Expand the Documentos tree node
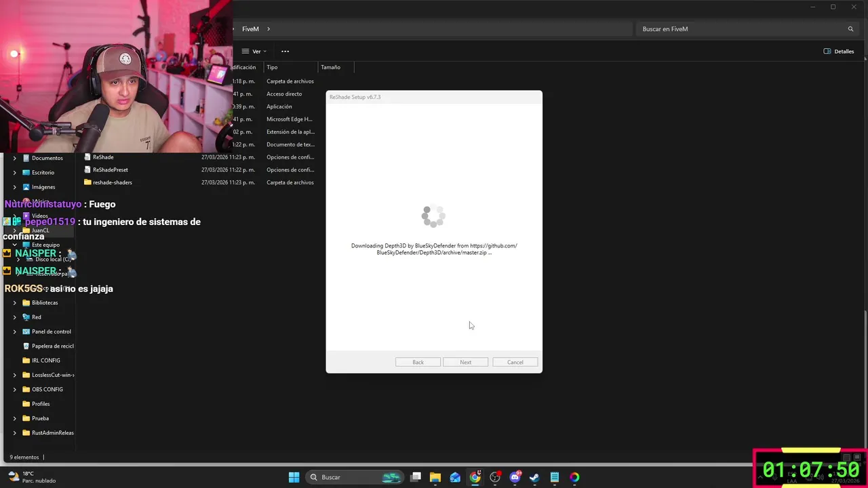 pyautogui.click(x=14, y=158)
